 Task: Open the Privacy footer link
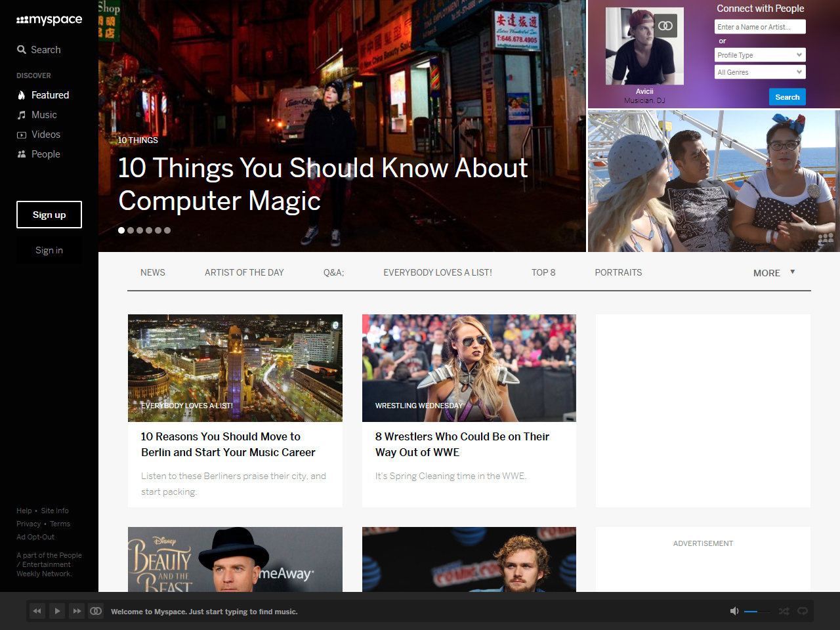coord(28,524)
